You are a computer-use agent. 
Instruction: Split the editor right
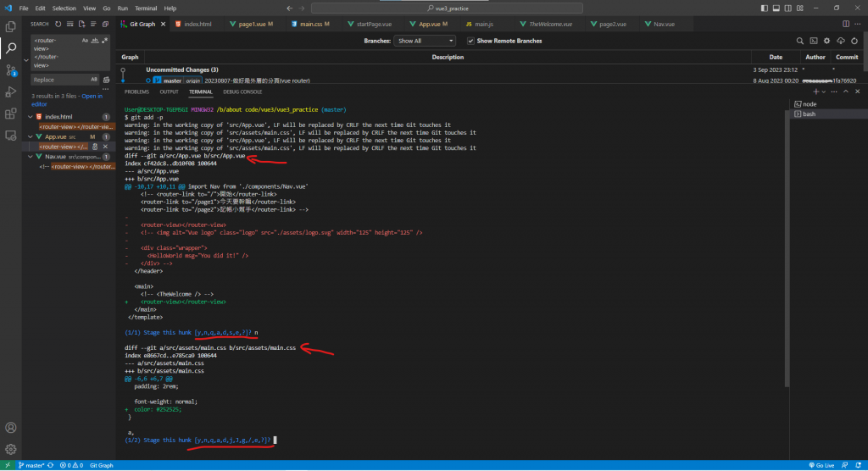(x=846, y=25)
